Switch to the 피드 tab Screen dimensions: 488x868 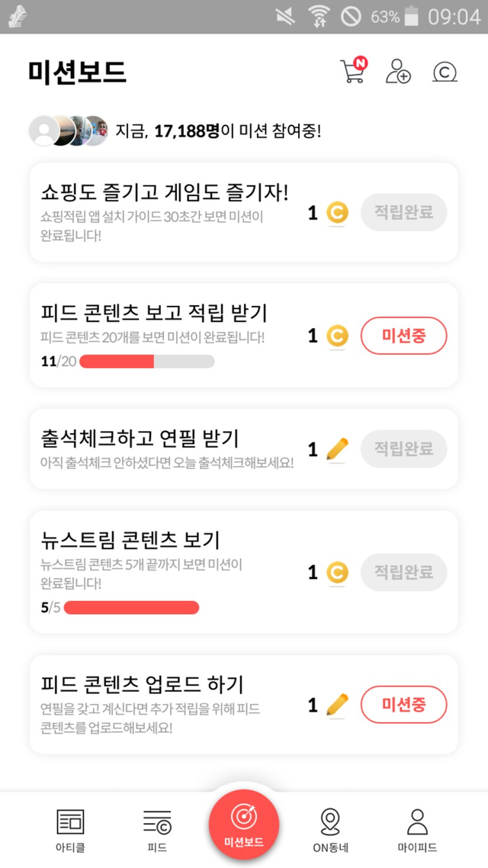[x=157, y=830]
